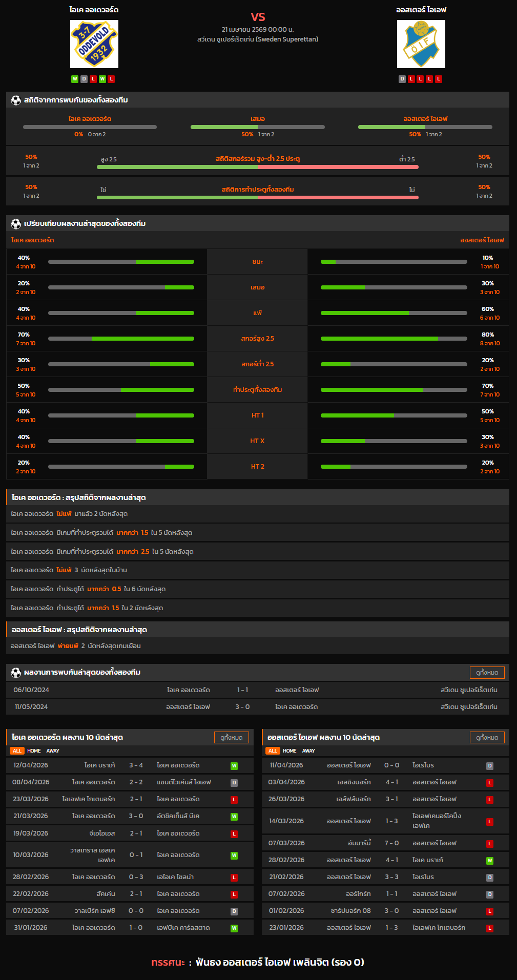Click red L badge for the 03/04/2026 match
The height and width of the screenshot is (980, 517).
[490, 783]
